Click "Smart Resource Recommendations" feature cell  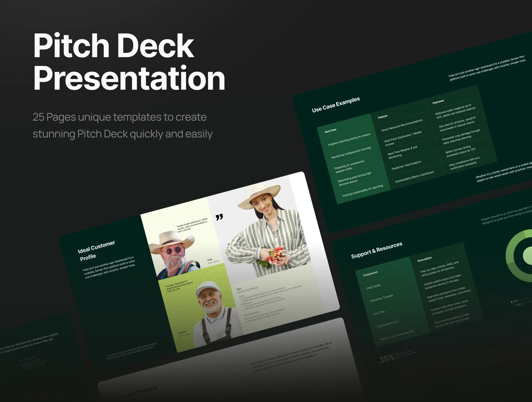click(402, 125)
